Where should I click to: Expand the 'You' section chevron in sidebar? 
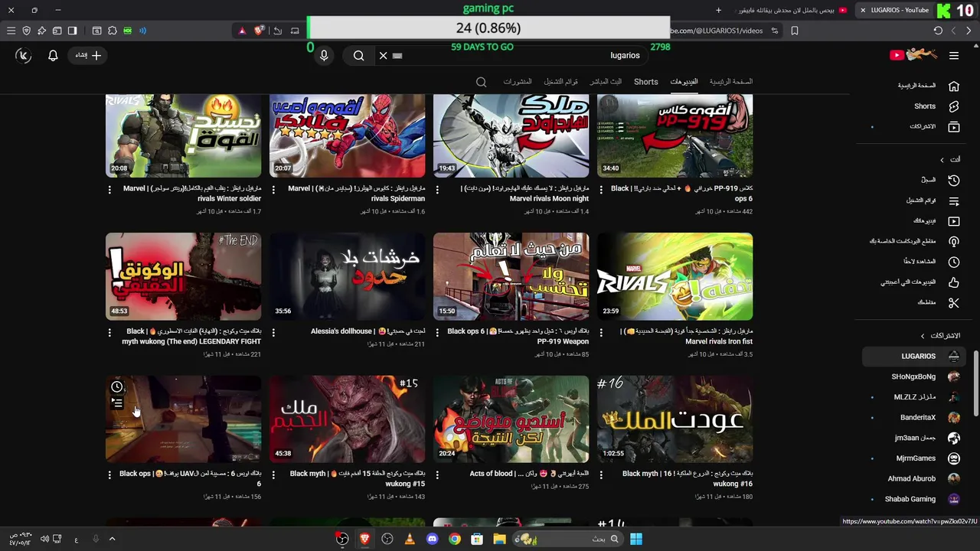point(942,159)
